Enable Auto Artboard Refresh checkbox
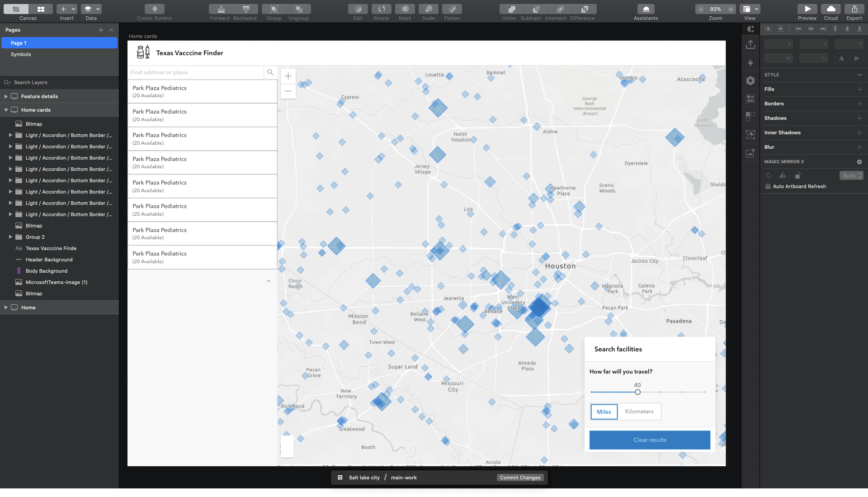 (768, 186)
